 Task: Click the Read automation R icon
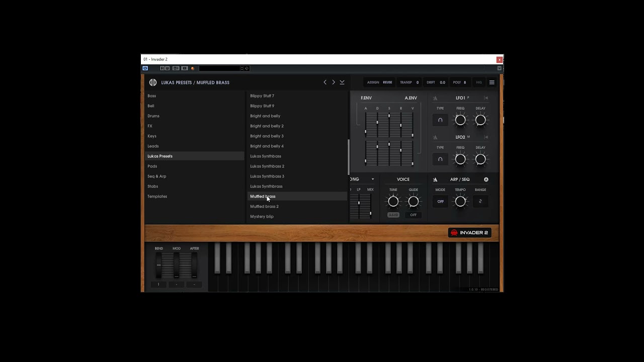[163, 68]
